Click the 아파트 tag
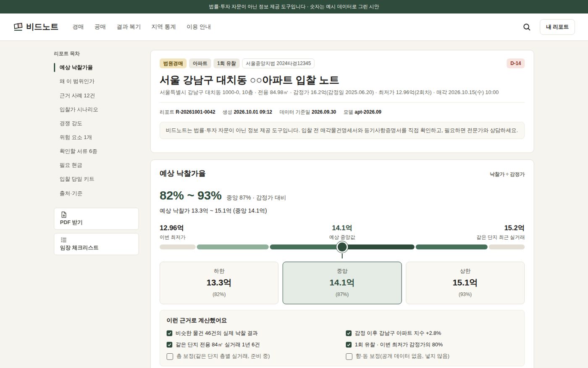Viewport: 588px width, 368px height. pyautogui.click(x=200, y=64)
